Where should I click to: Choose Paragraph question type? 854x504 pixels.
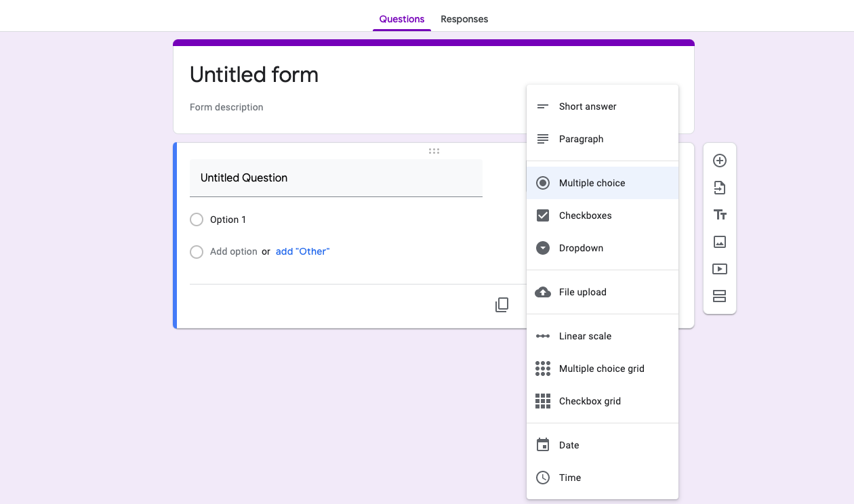click(603, 139)
